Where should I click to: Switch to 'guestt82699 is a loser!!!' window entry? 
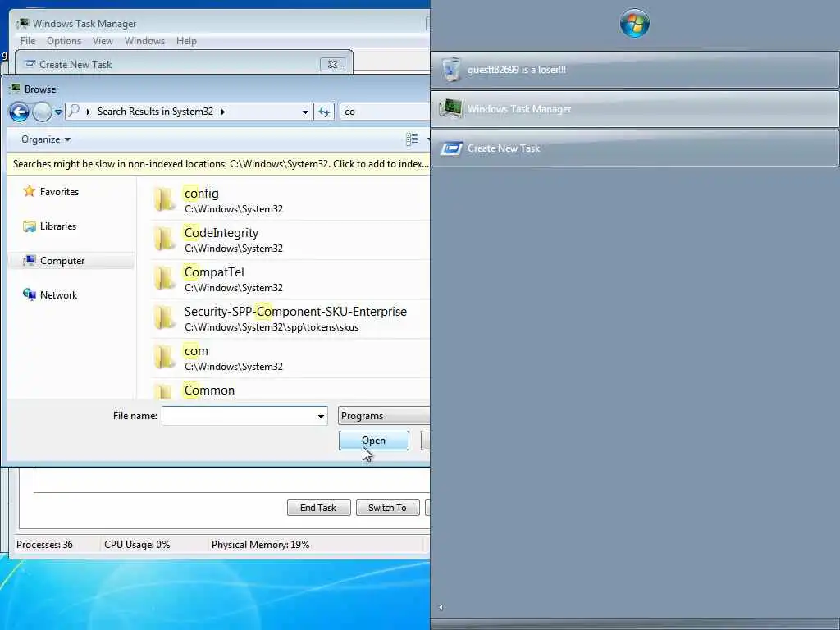tap(635, 70)
